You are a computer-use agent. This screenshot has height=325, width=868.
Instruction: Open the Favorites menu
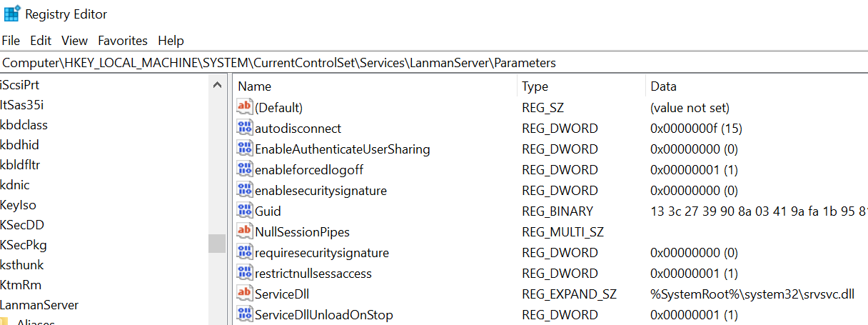(123, 41)
